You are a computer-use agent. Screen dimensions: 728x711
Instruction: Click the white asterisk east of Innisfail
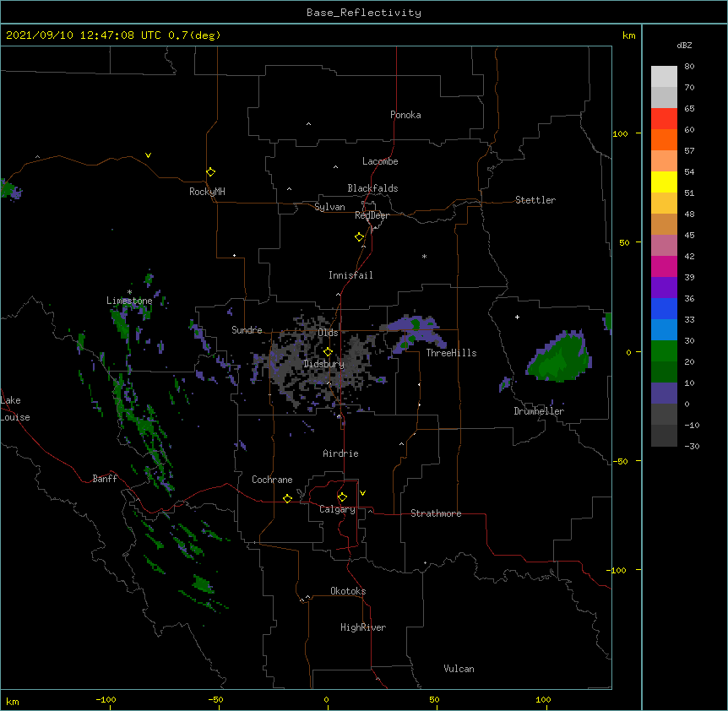[424, 257]
